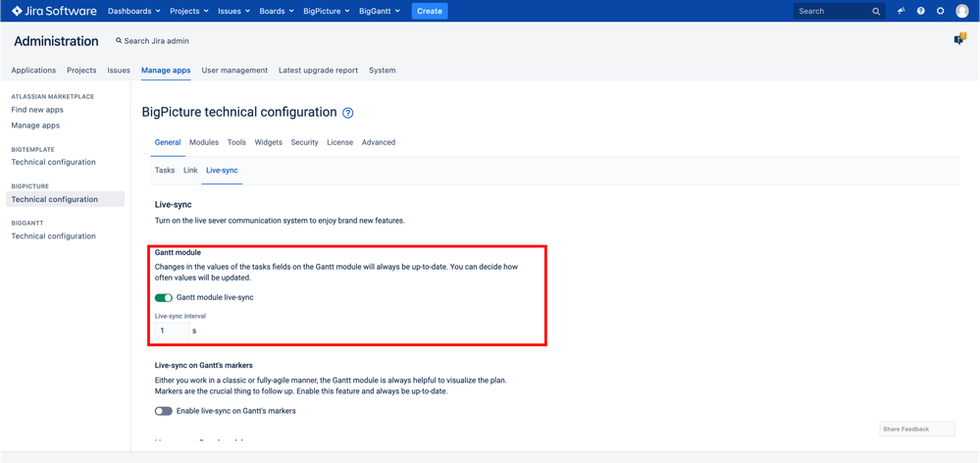
Task: Switch to the Widgets configuration tab
Action: click(268, 142)
